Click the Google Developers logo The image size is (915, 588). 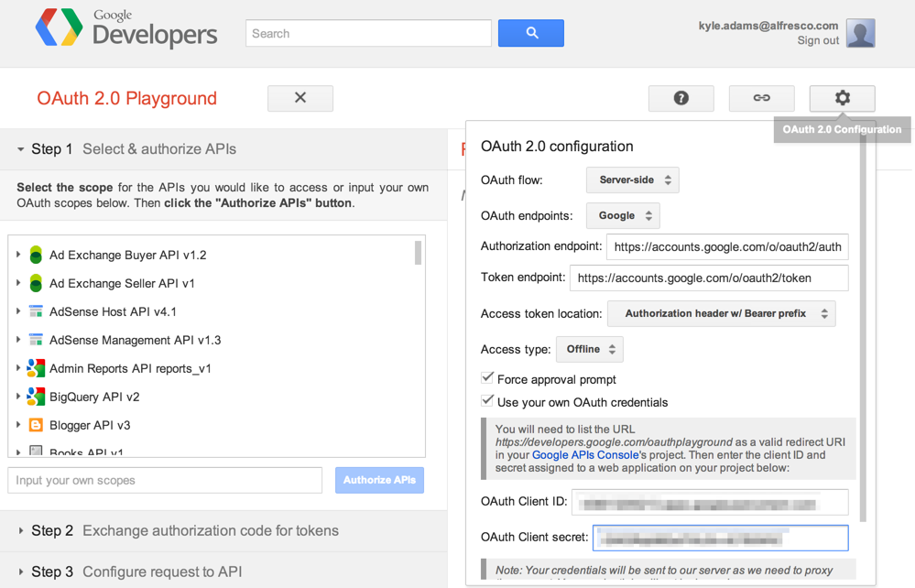126,28
